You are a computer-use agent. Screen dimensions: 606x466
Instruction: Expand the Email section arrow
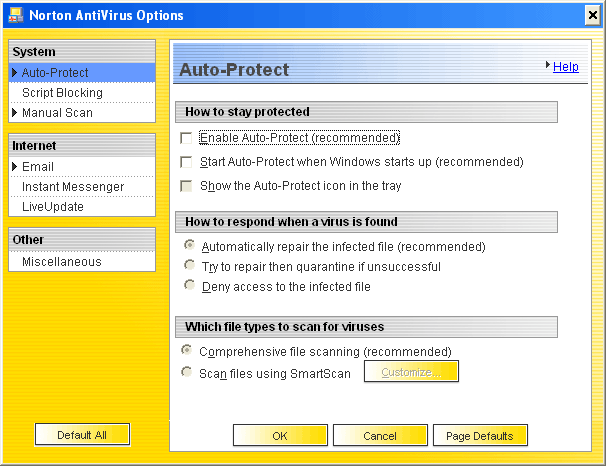14,167
